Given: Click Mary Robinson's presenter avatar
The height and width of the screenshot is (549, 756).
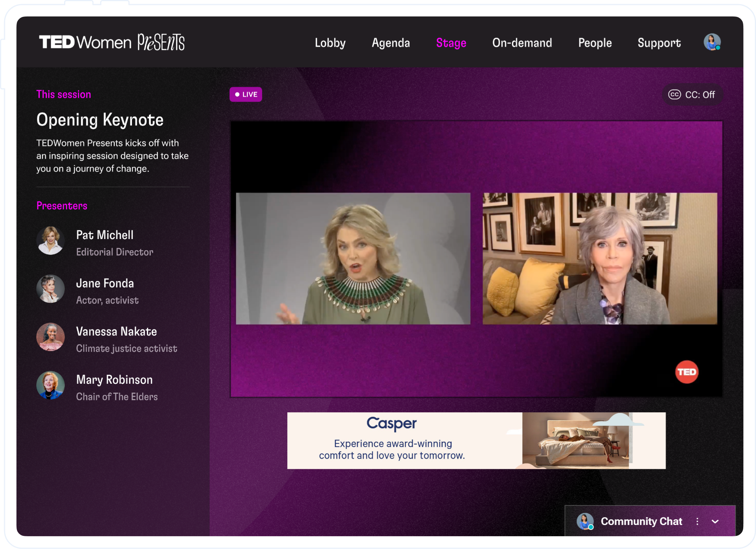Looking at the screenshot, I should pos(51,385).
